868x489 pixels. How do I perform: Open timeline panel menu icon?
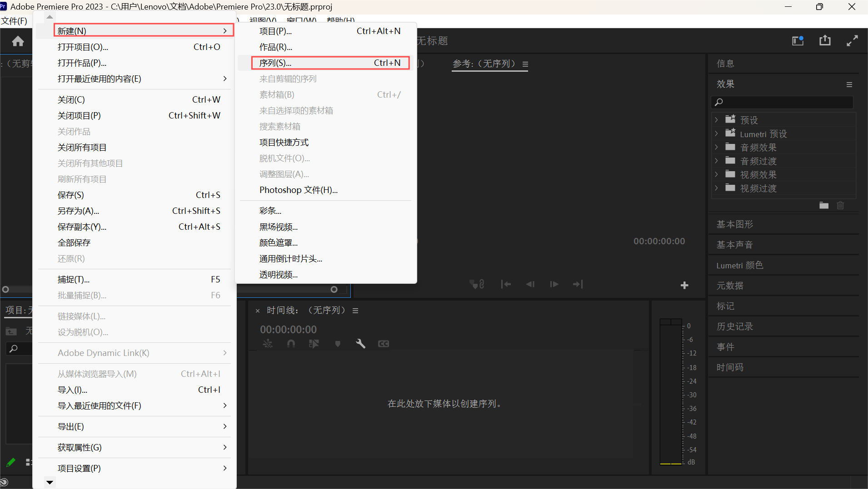pos(355,311)
